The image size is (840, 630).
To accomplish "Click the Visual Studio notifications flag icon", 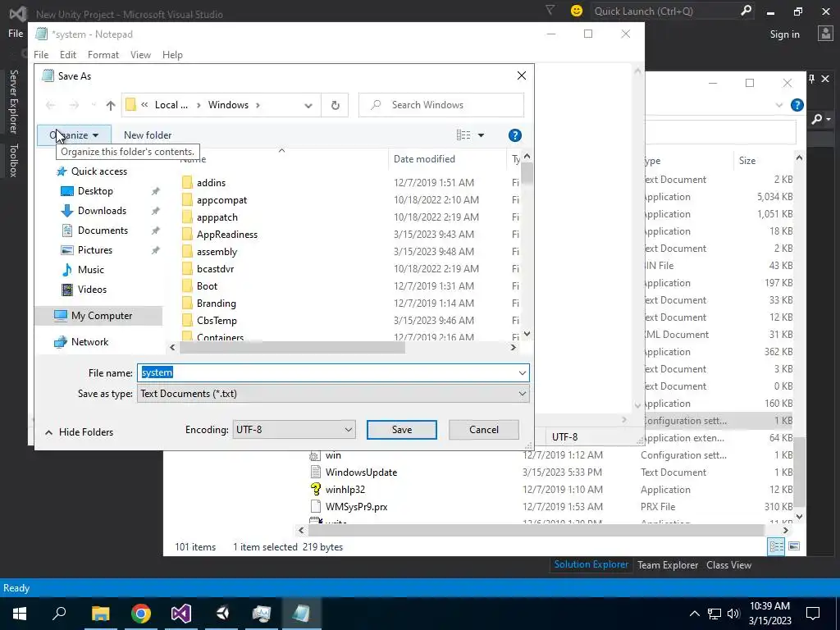I will point(550,10).
